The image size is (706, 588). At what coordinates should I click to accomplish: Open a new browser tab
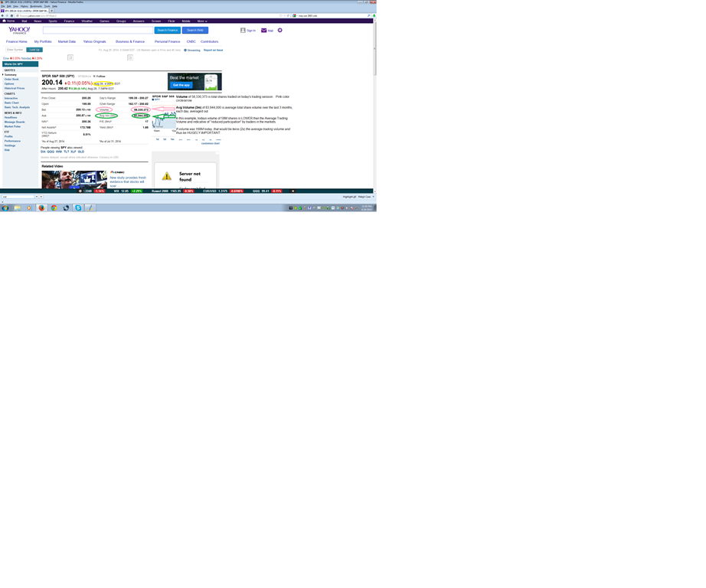(x=52, y=11)
